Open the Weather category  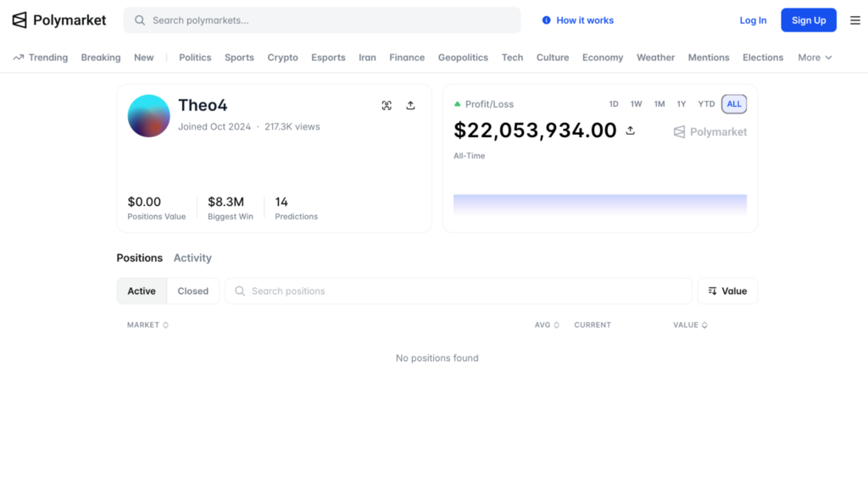click(655, 58)
